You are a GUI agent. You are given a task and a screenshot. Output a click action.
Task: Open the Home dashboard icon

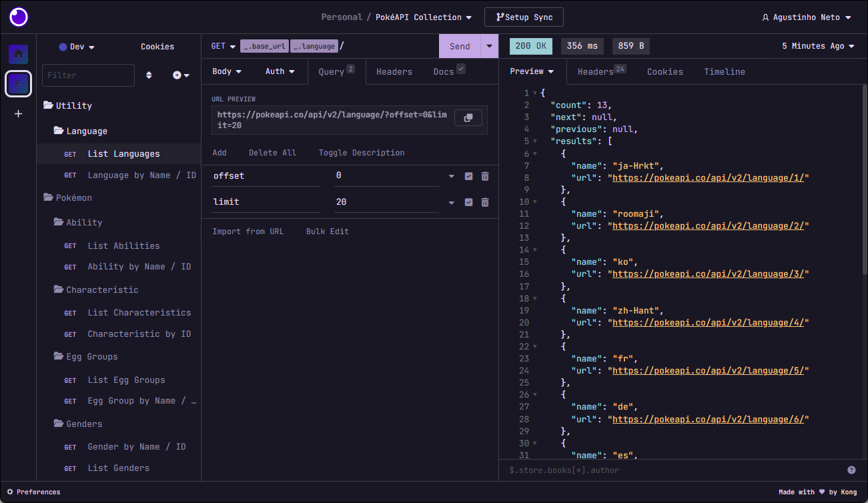click(x=18, y=54)
